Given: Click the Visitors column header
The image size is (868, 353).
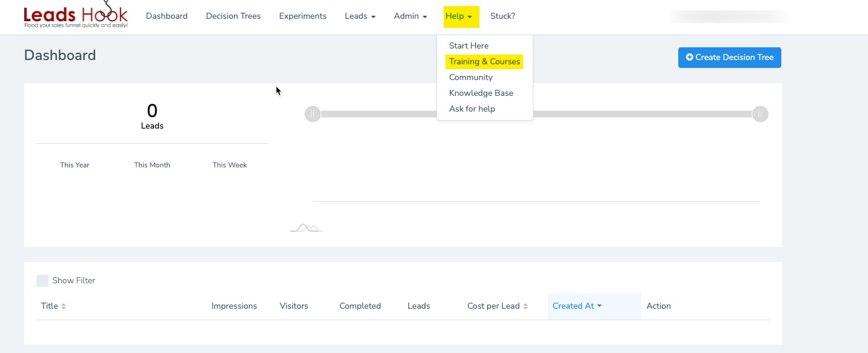Looking at the screenshot, I should click(294, 306).
